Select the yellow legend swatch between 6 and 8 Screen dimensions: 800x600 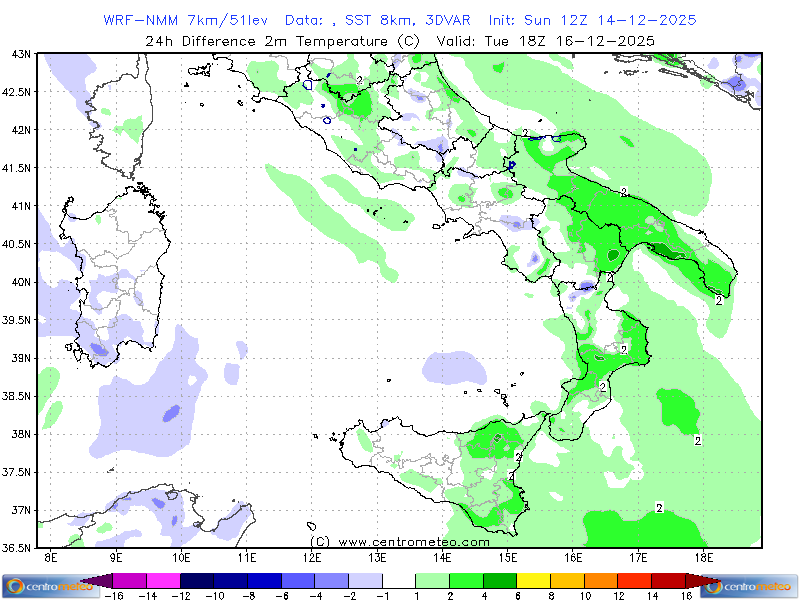[x=534, y=580]
